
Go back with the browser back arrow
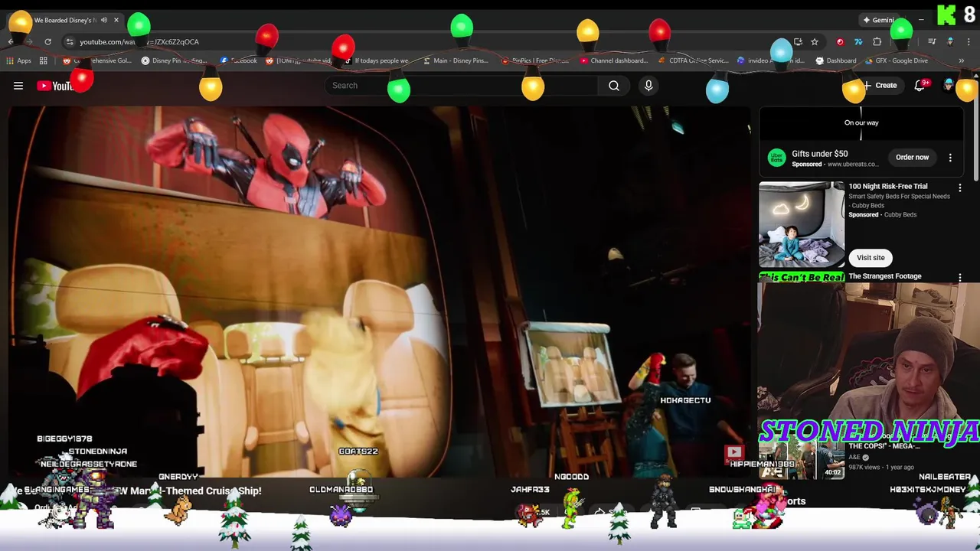[x=11, y=42]
